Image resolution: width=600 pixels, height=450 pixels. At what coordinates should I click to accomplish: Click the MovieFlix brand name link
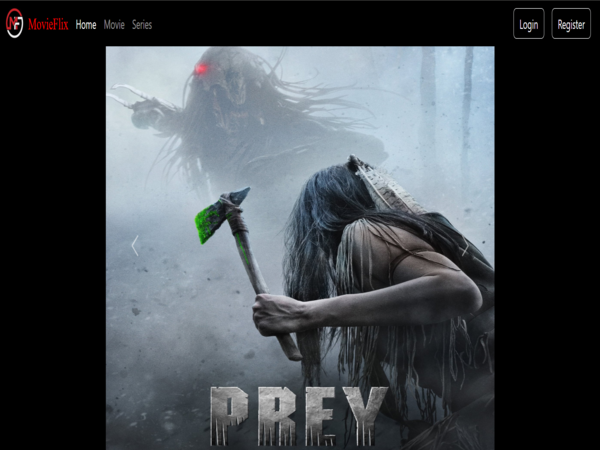[x=48, y=25]
